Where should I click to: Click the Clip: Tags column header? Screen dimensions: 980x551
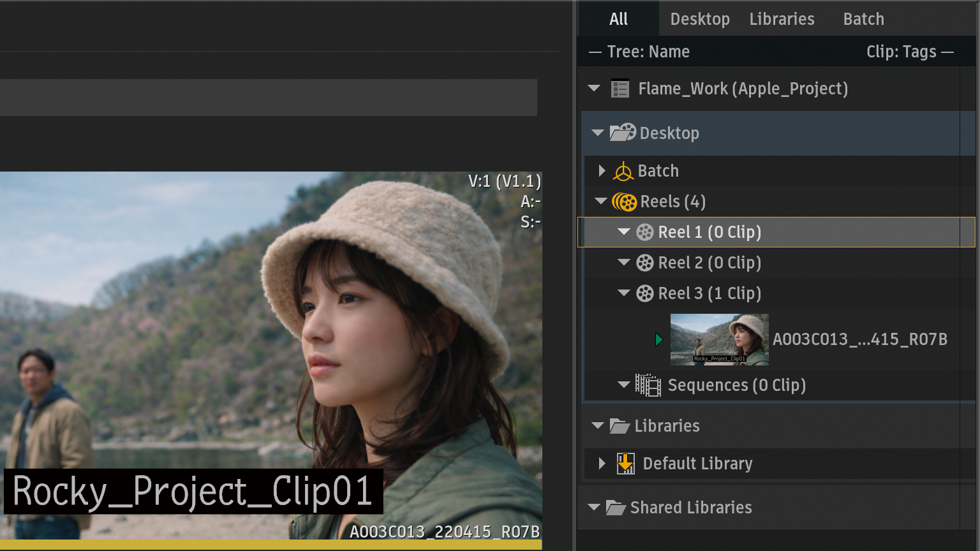[x=901, y=52]
